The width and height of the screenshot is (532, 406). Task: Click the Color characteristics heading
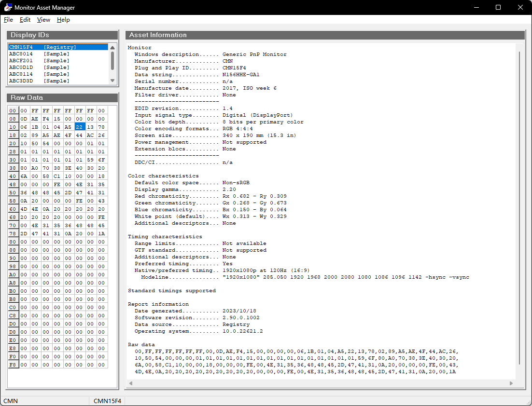(x=163, y=176)
